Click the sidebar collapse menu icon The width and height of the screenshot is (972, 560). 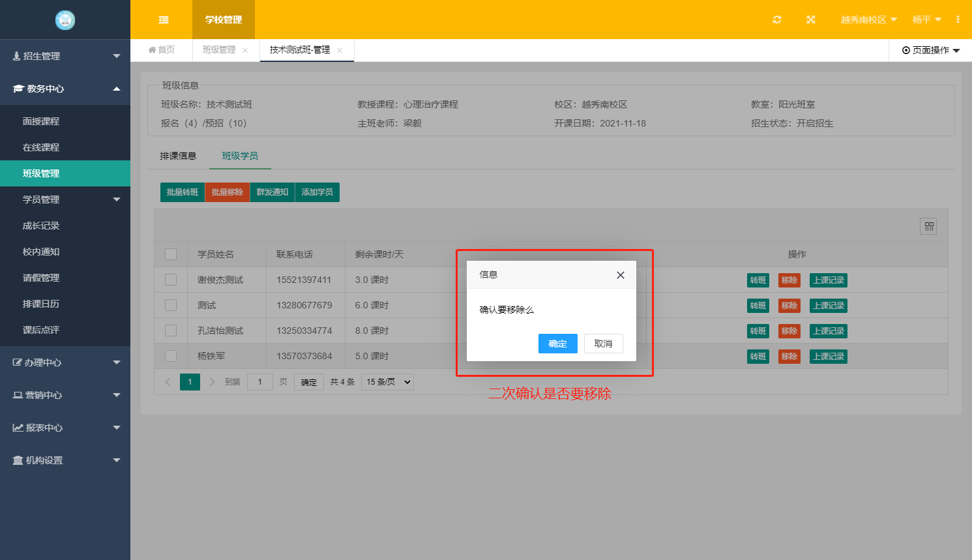click(164, 20)
